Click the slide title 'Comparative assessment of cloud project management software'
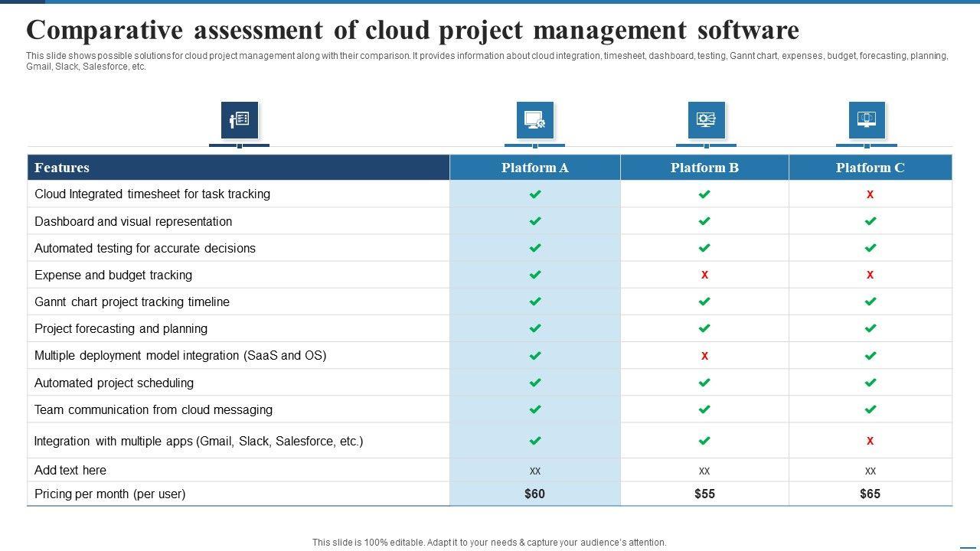Viewport: 980px width, 551px height. click(x=413, y=30)
